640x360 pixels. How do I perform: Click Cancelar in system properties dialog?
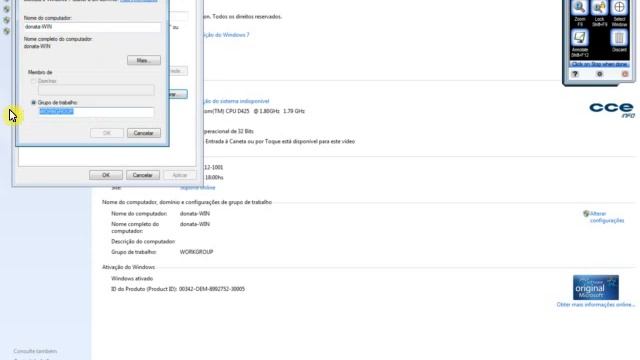[x=142, y=175]
